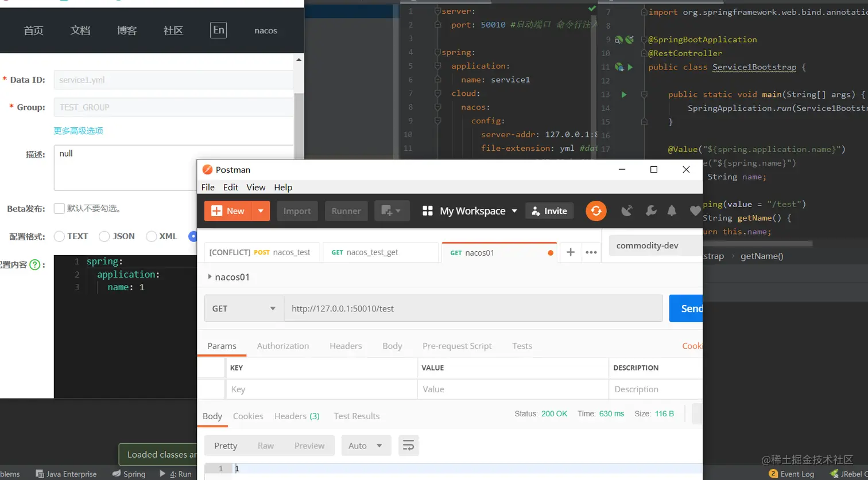Click the 文档 nav link on Nacos page
Image resolution: width=868 pixels, height=480 pixels.
pyautogui.click(x=80, y=30)
